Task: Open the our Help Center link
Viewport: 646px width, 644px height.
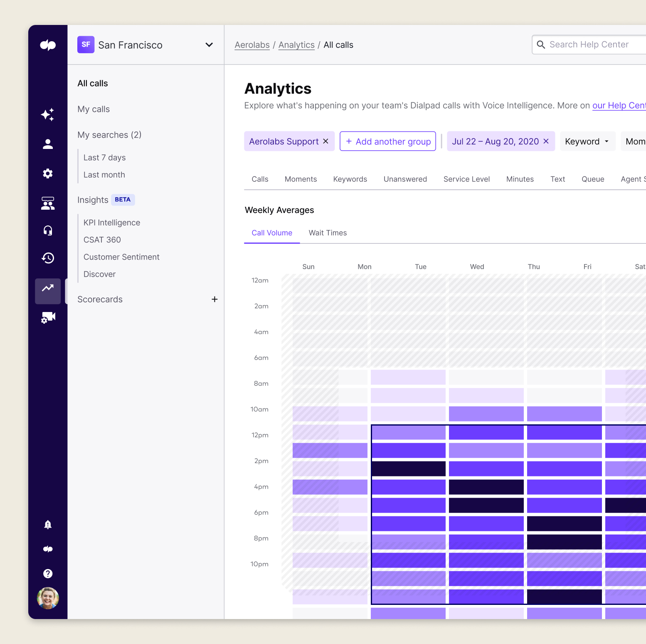Action: (619, 106)
